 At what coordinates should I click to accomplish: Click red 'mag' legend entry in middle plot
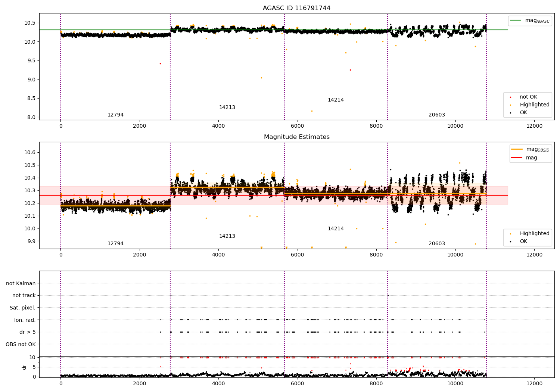pos(532,158)
